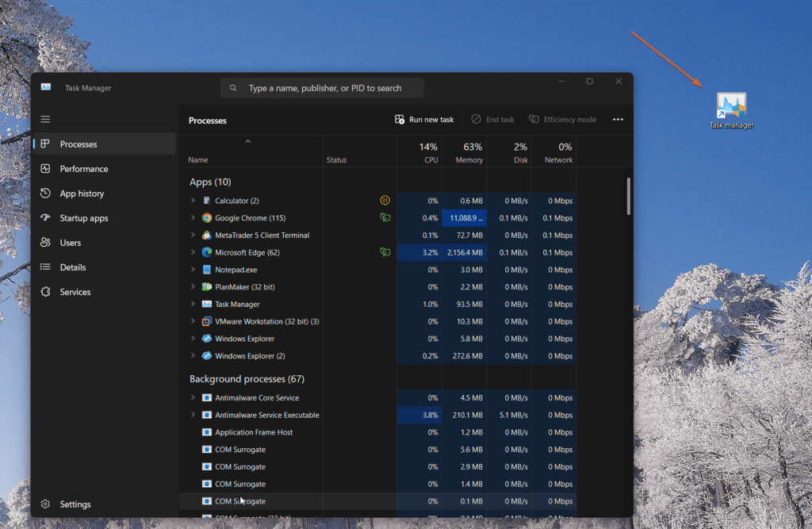Expand the Google Chrome (115) process group
Image resolution: width=812 pixels, height=529 pixels.
click(x=193, y=218)
